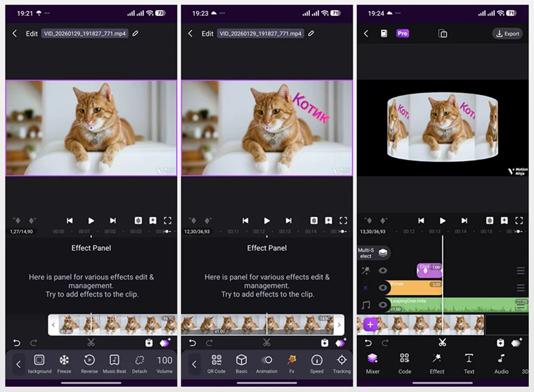The width and height of the screenshot is (534, 392).
Task: Select the Fx effects icon
Action: click(292, 361)
